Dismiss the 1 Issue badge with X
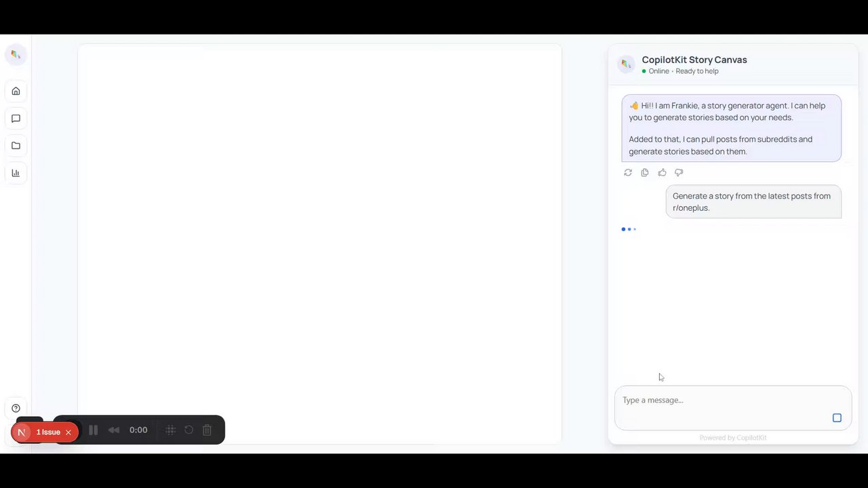 click(68, 432)
